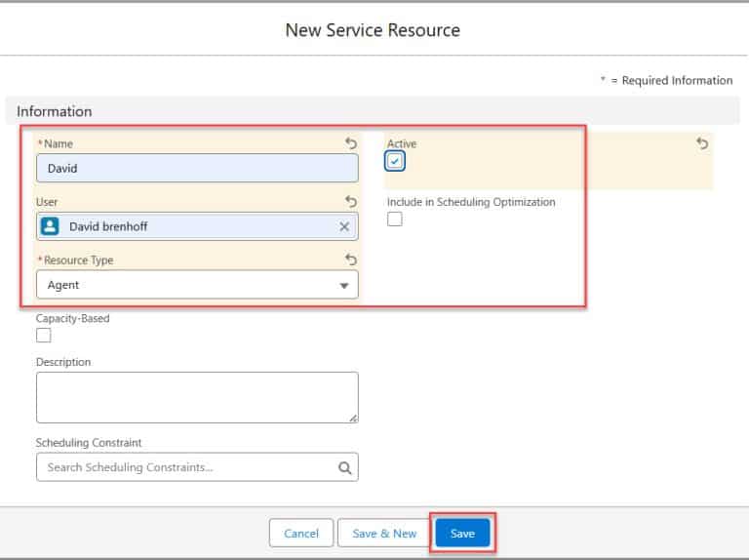
Task: Click the Capacity-Based label
Action: (72, 318)
